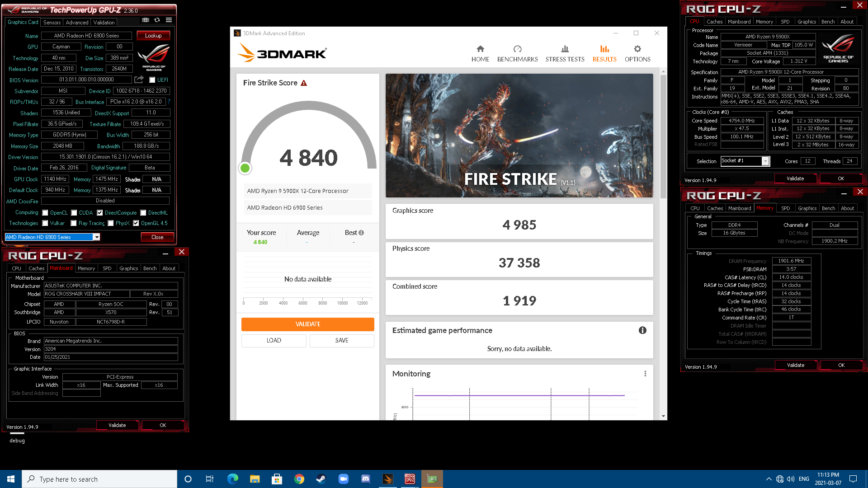Click Fire Strike score warning icon
This screenshot has height=488, width=868.
coord(304,83)
